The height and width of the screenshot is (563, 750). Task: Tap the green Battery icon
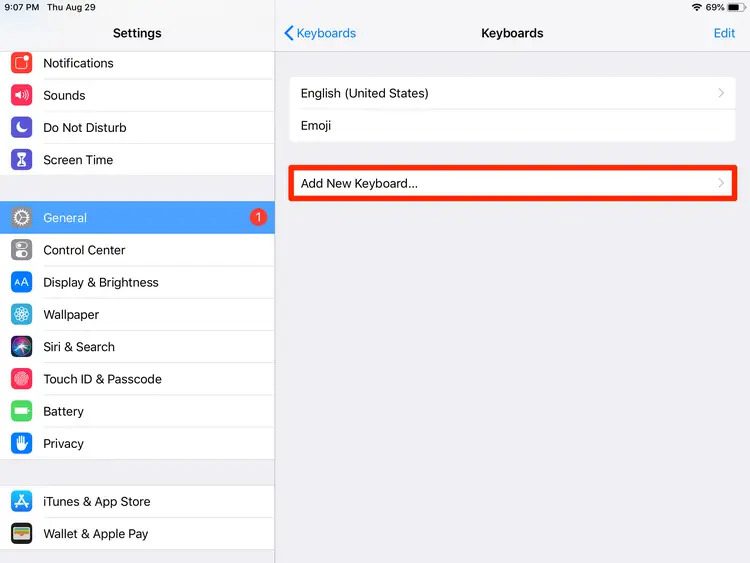pyautogui.click(x=22, y=411)
